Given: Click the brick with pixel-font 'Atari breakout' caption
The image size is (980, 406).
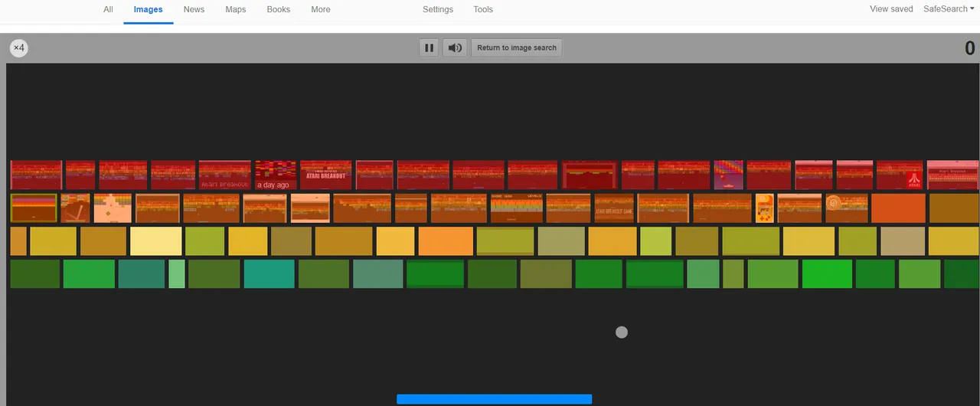Looking at the screenshot, I should coord(225,175).
